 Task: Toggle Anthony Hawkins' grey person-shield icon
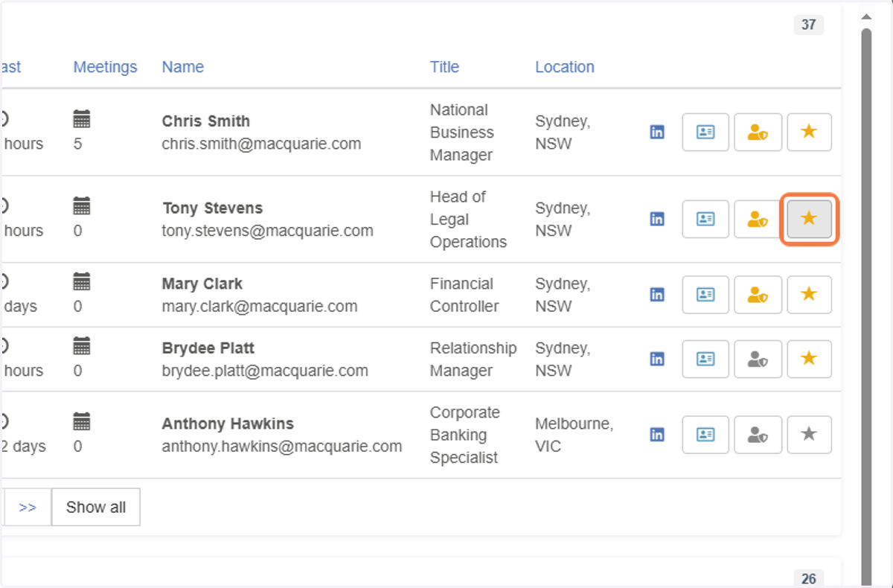pos(758,435)
